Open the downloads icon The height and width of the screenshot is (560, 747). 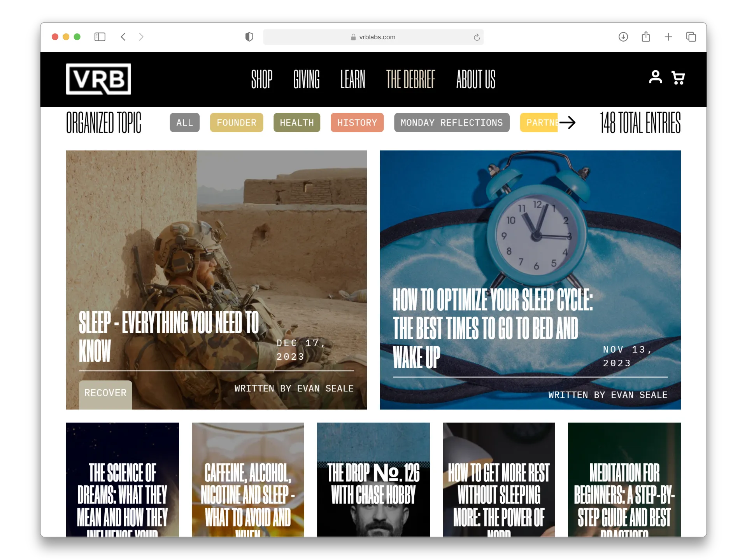623,37
